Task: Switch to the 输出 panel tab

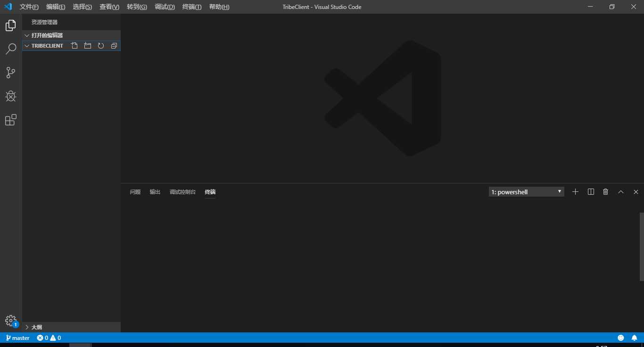Action: point(155,192)
